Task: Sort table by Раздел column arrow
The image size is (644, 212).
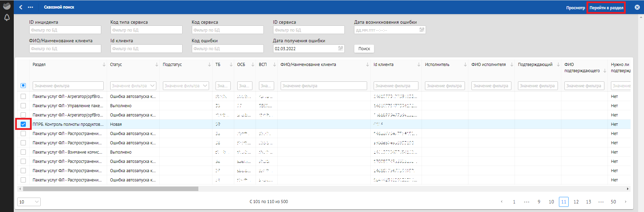Action: coord(104,65)
